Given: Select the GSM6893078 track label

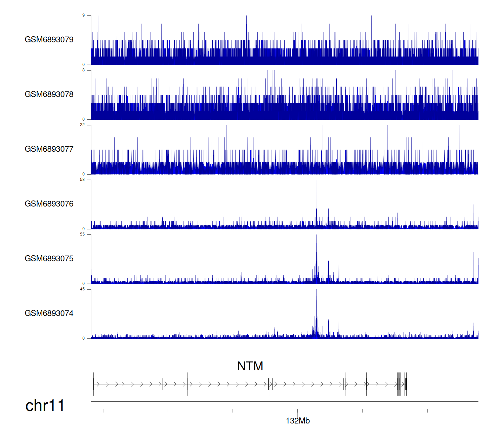Looking at the screenshot, I should 49,95.
